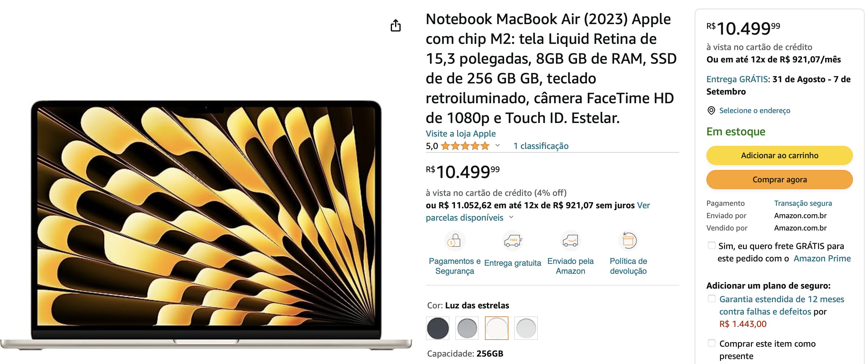Viewport: 868px width, 364px height.
Task: Click the Adicionar ao carrinho button
Action: pos(779,155)
